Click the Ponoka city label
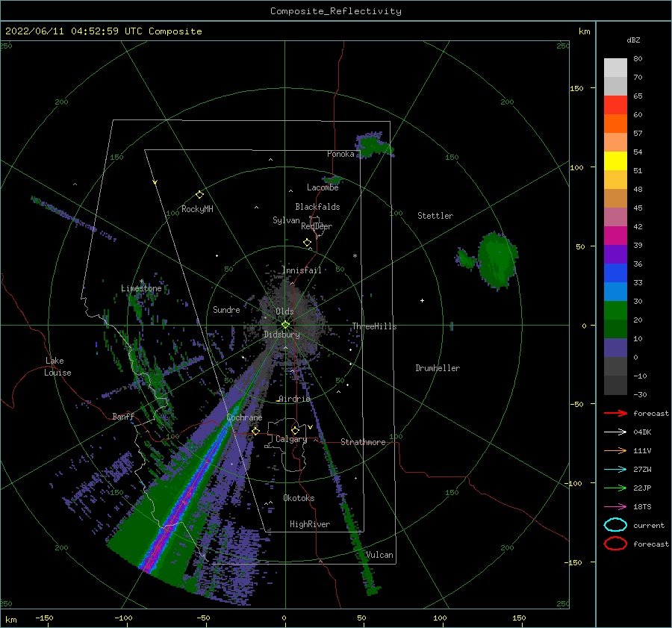 [x=340, y=154]
